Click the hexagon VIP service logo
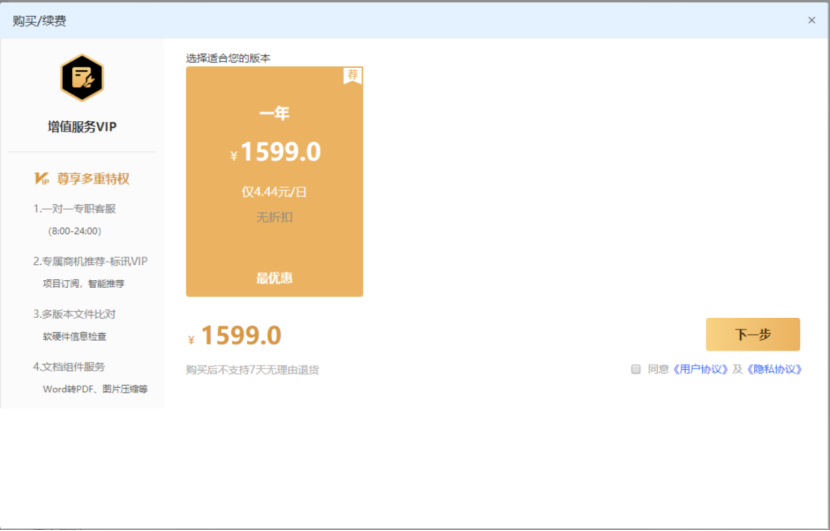830x531 pixels. point(81,79)
